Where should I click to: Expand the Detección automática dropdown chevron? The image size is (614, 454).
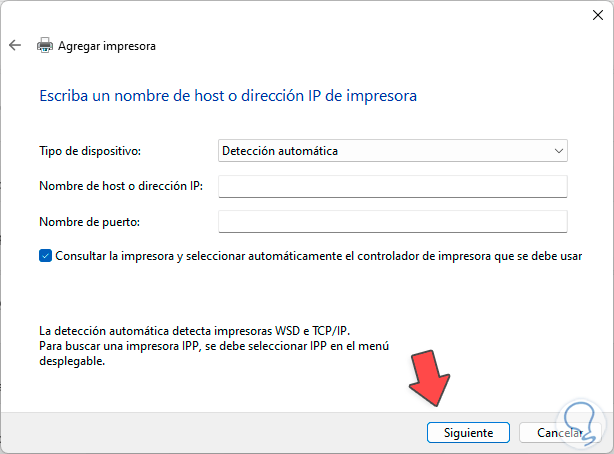point(557,151)
